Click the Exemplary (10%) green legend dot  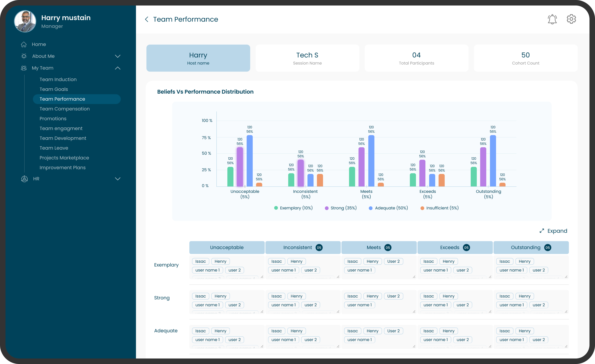click(276, 208)
